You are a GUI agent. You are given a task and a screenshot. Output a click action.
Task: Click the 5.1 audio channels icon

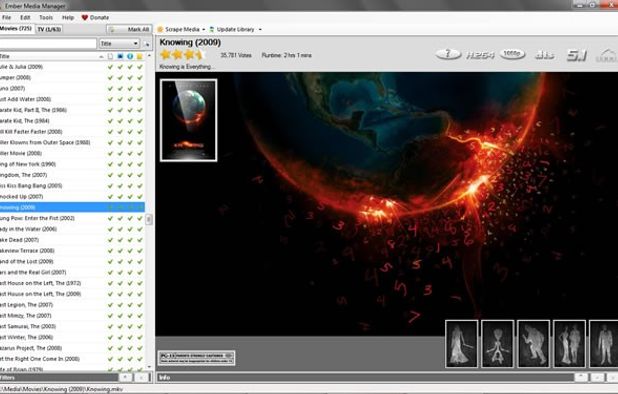[577, 55]
